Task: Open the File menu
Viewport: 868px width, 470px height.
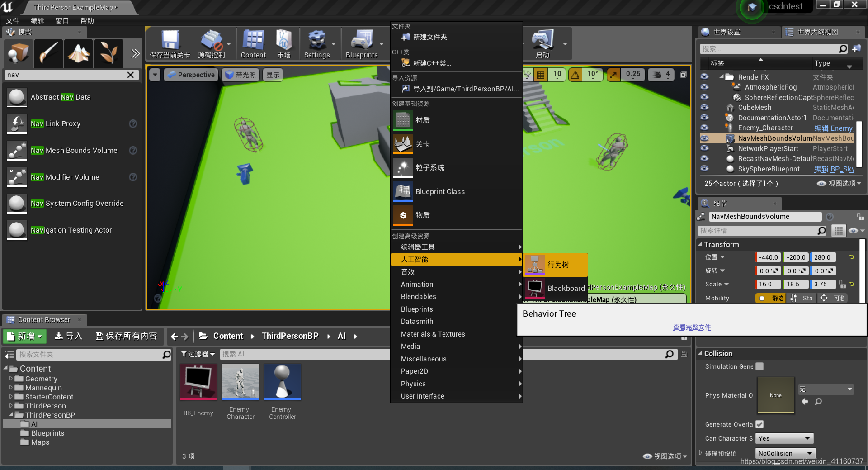Action: (13, 21)
